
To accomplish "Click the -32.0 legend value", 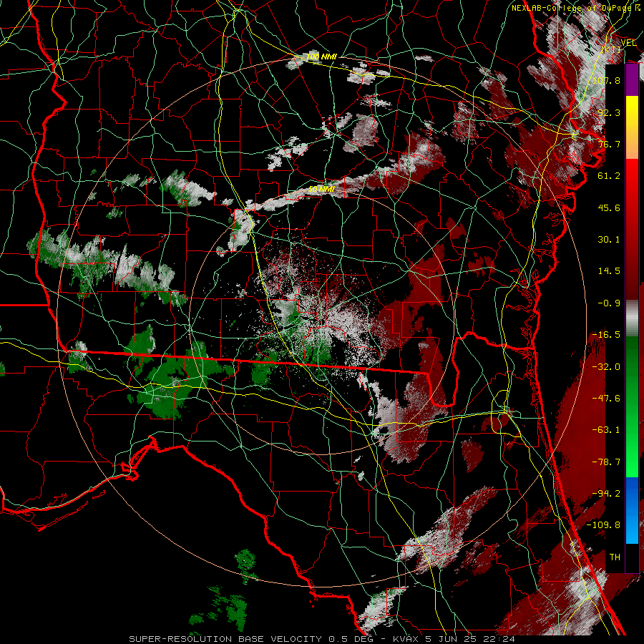I will point(606,367).
